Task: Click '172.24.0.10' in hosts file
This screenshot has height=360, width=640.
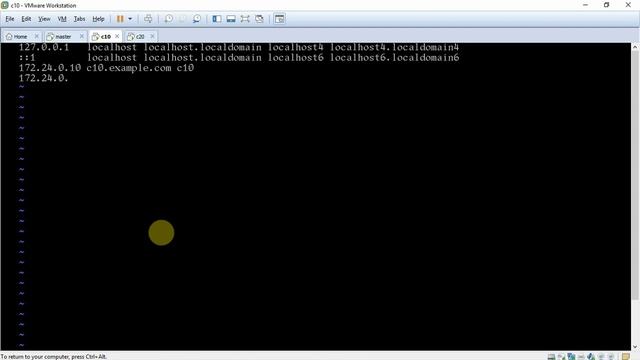Action: pos(50,68)
